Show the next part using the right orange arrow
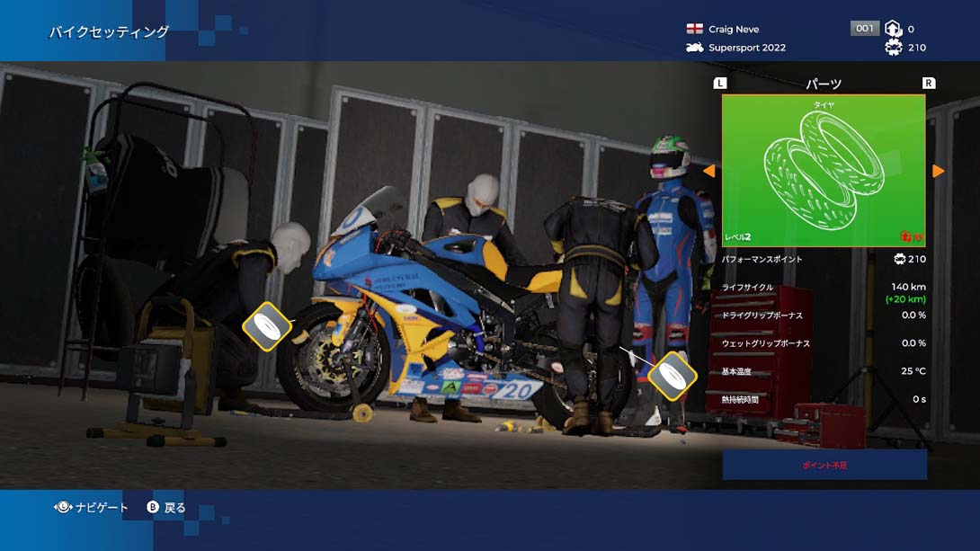980x551 pixels. coord(940,169)
